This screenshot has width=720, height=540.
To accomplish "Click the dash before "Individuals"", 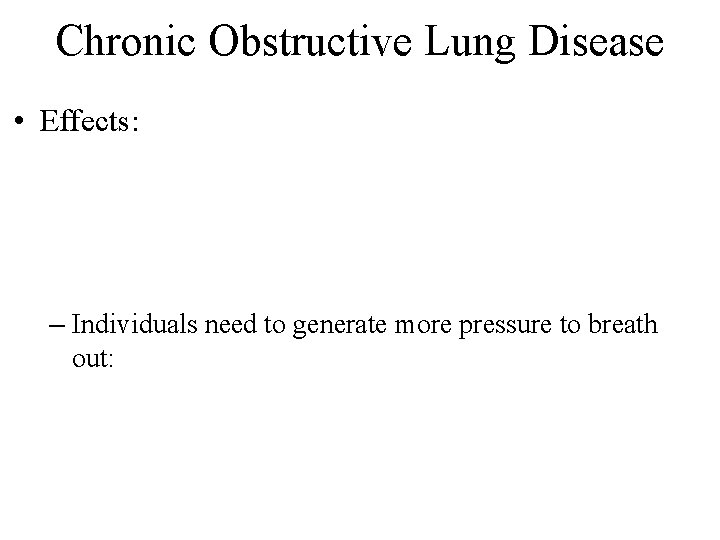I will (x=56, y=326).
